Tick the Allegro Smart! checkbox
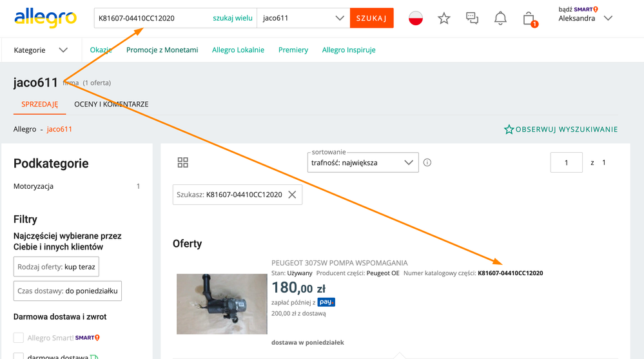The width and height of the screenshot is (644, 359). coord(19,338)
